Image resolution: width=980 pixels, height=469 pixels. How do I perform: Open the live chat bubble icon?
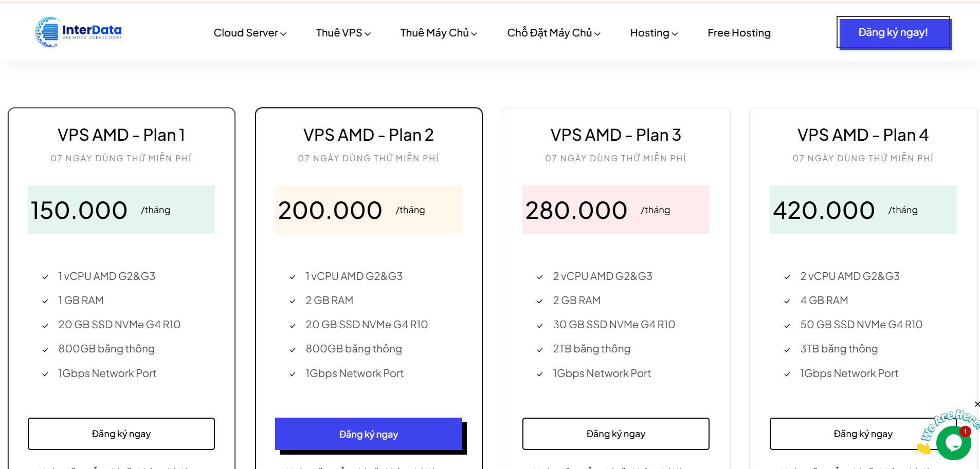click(953, 442)
